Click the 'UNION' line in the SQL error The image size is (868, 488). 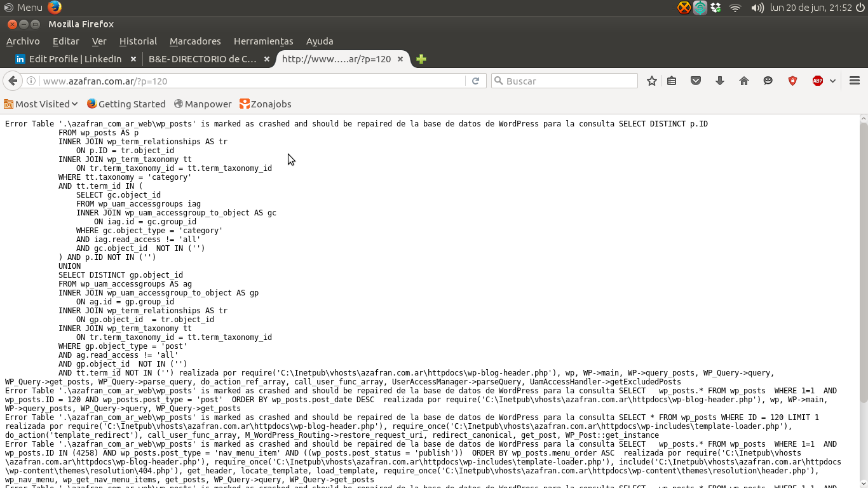point(70,266)
